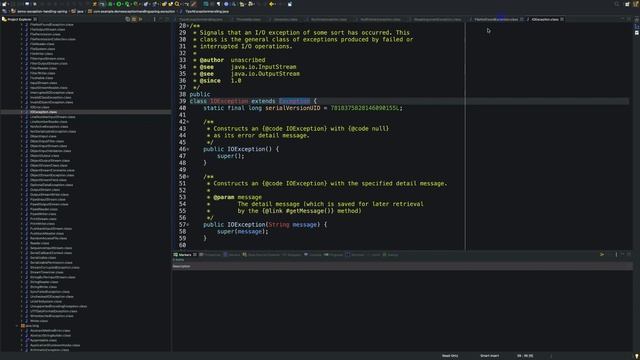Toggle block selection mode icon
The width and height of the screenshot is (640, 360).
pos(206,4)
